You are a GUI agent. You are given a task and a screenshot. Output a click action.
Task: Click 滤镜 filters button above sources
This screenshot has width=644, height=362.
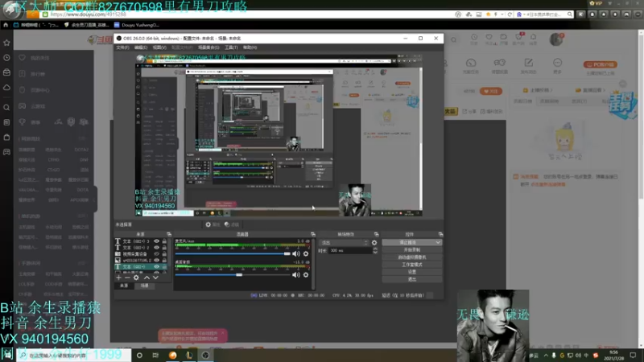pos(232,224)
